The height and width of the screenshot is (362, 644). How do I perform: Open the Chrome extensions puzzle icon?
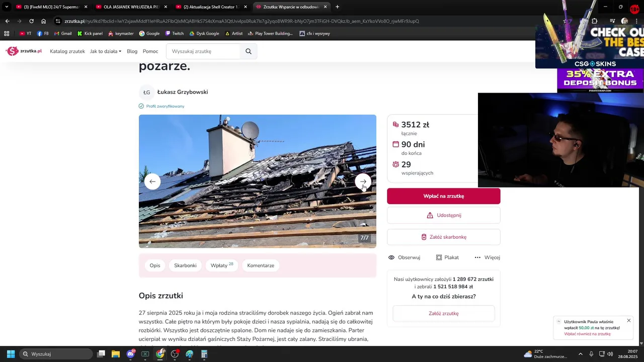pyautogui.click(x=594, y=21)
